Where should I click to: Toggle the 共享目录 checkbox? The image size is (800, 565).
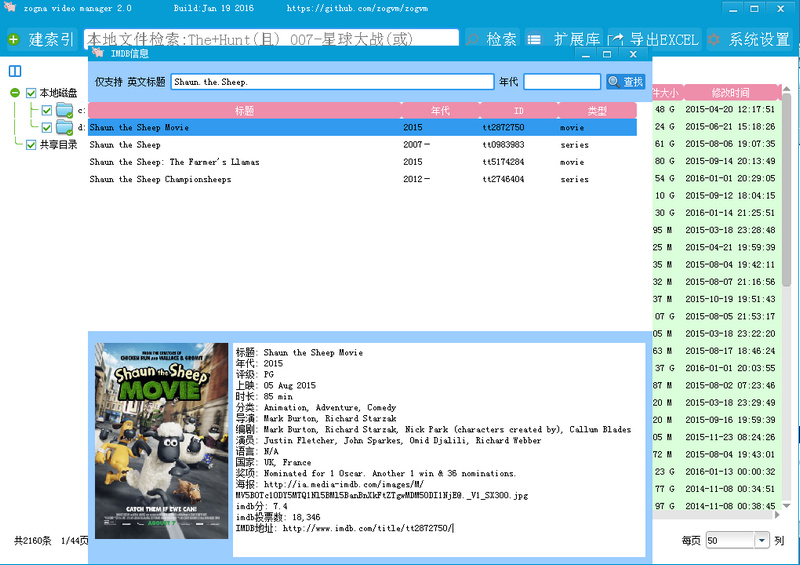pyautogui.click(x=31, y=145)
